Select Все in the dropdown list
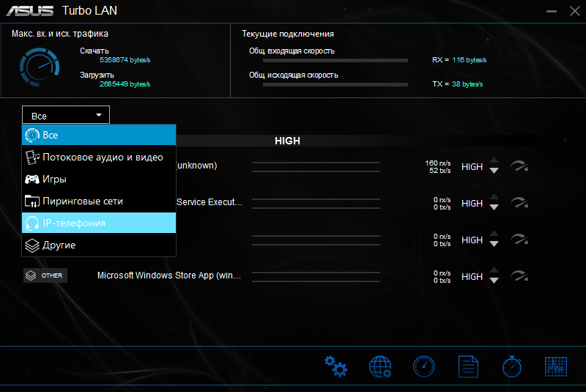Viewport: 586px width, 392px height. pyautogui.click(x=99, y=135)
